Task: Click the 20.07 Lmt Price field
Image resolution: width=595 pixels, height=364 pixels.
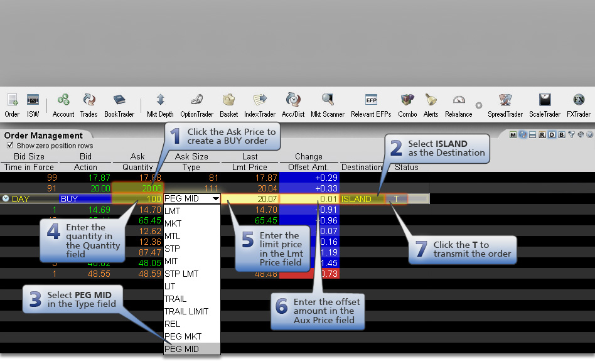Action: pos(250,199)
